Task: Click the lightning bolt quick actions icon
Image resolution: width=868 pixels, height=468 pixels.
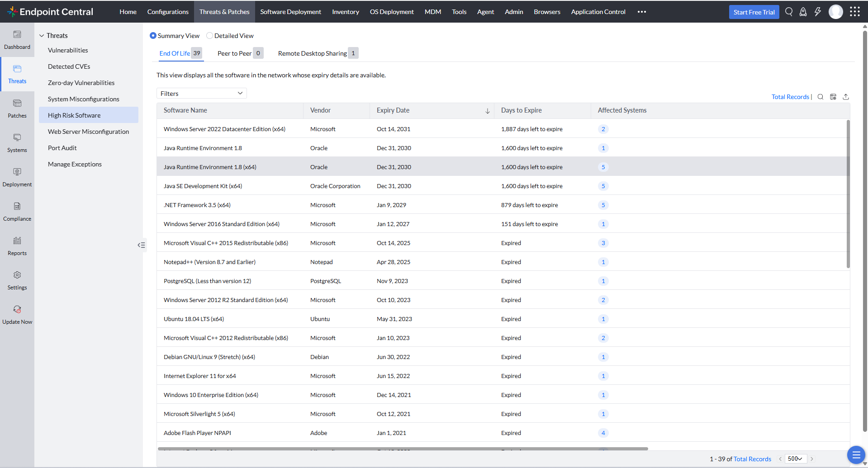Action: pos(818,12)
